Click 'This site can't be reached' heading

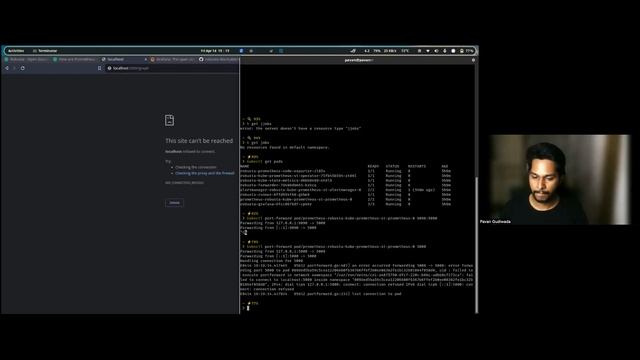[x=199, y=141]
